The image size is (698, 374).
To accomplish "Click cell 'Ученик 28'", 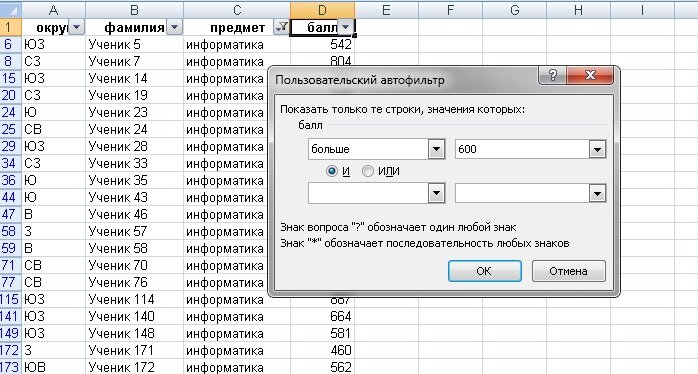I will [x=134, y=146].
